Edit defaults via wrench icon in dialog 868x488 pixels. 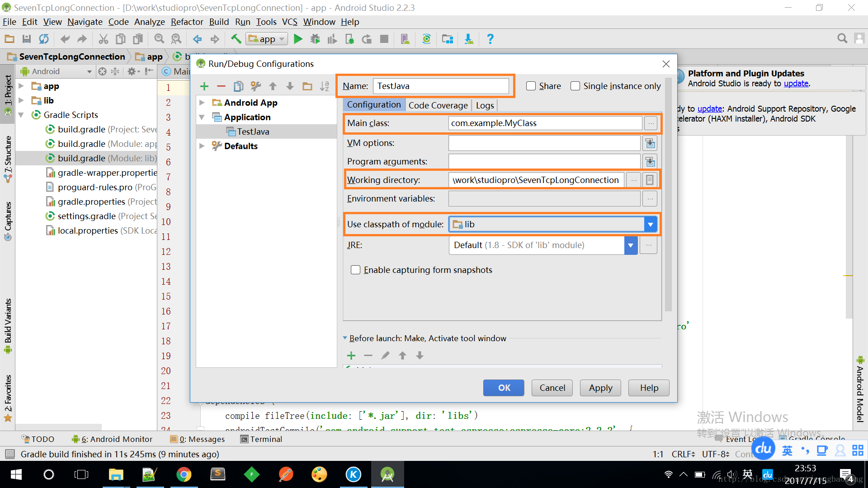pos(256,86)
